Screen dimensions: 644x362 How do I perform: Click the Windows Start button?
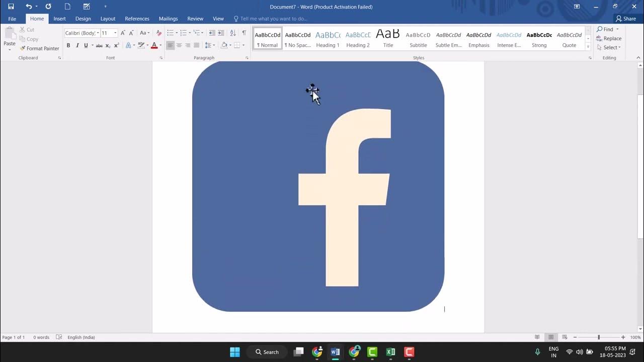pos(234,352)
